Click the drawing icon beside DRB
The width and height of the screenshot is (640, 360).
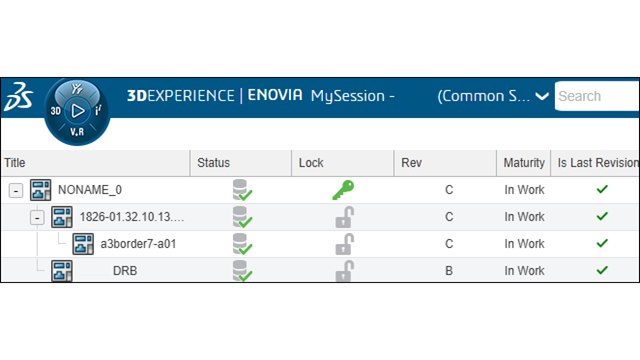[62, 271]
